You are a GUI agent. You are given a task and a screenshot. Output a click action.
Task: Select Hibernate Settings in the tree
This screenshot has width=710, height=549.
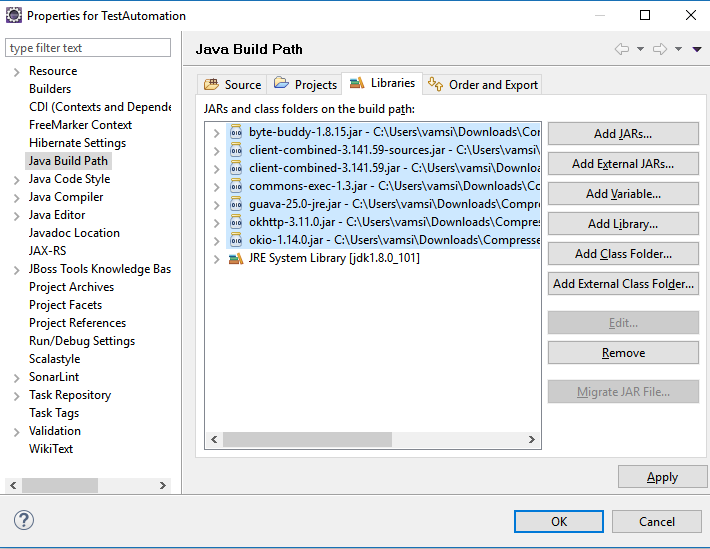(77, 143)
